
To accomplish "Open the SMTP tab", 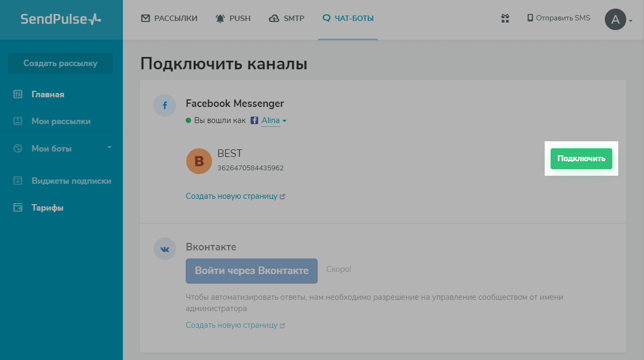I will click(x=287, y=18).
